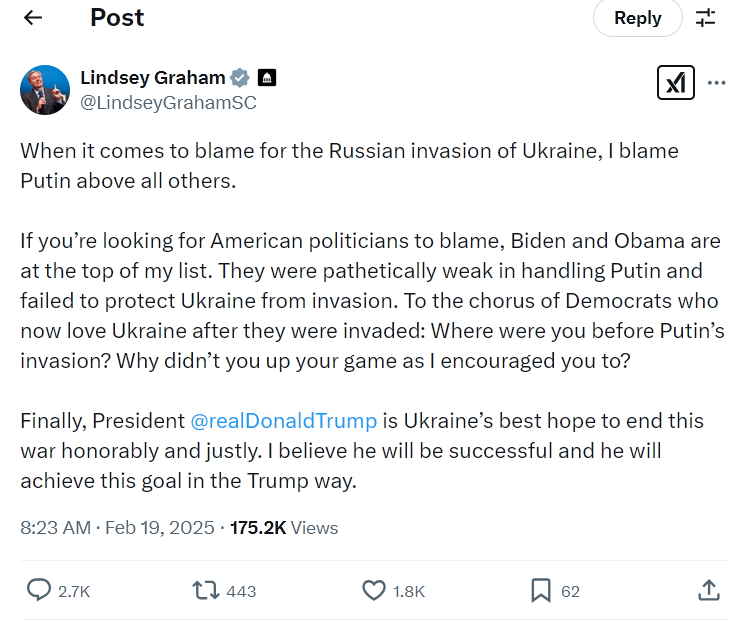The height and width of the screenshot is (621, 742).
Task: Click the Grok explain post icon
Action: pyautogui.click(x=675, y=83)
